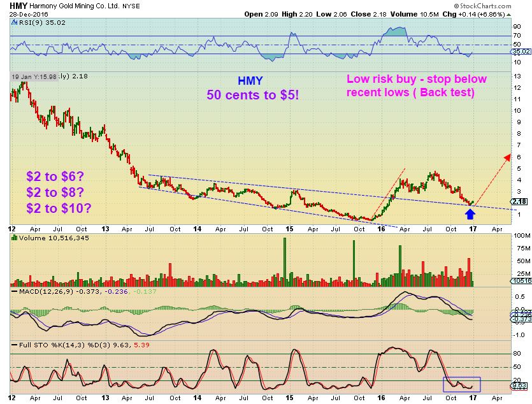Click the Chg +0.14 (+6.86%) value

tap(473, 14)
